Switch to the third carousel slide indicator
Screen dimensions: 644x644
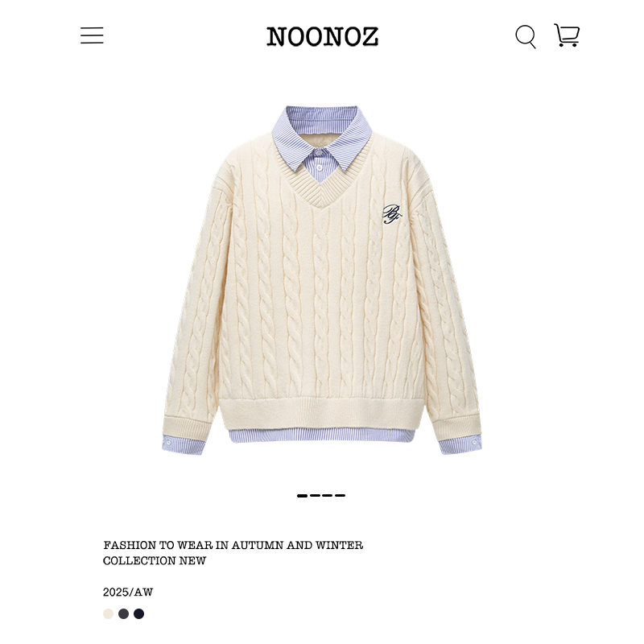click(328, 496)
